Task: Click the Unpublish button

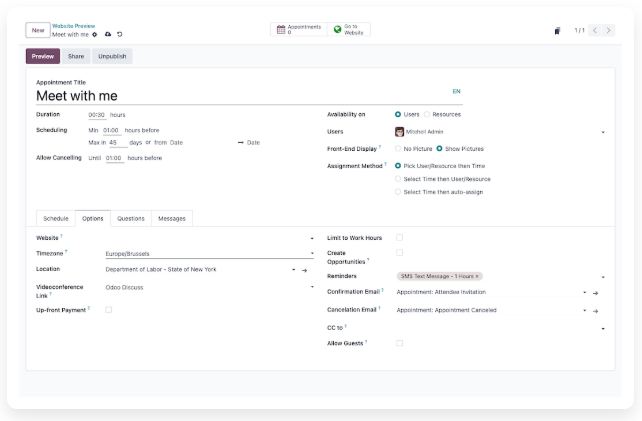Action: tap(112, 56)
